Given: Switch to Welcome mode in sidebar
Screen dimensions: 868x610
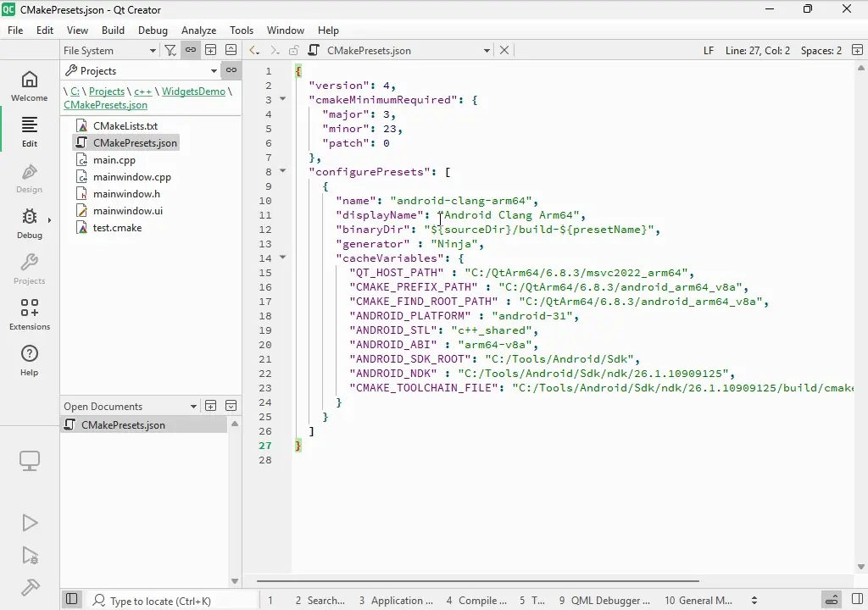Looking at the screenshot, I should (x=30, y=86).
